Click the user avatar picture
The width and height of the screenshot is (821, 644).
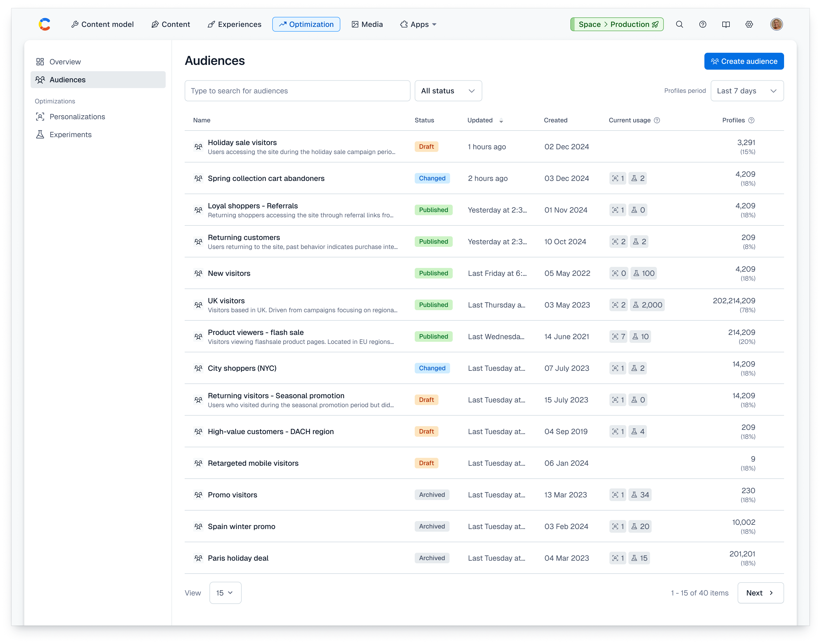776,25
